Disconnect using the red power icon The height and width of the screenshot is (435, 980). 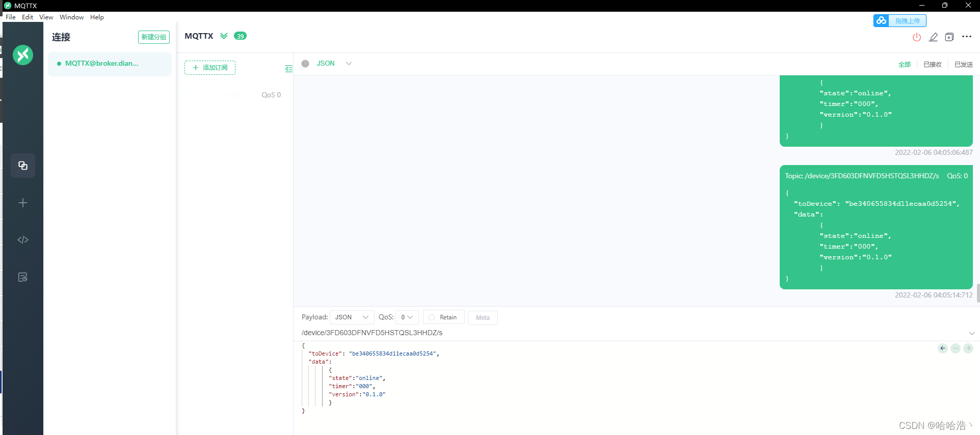[917, 37]
